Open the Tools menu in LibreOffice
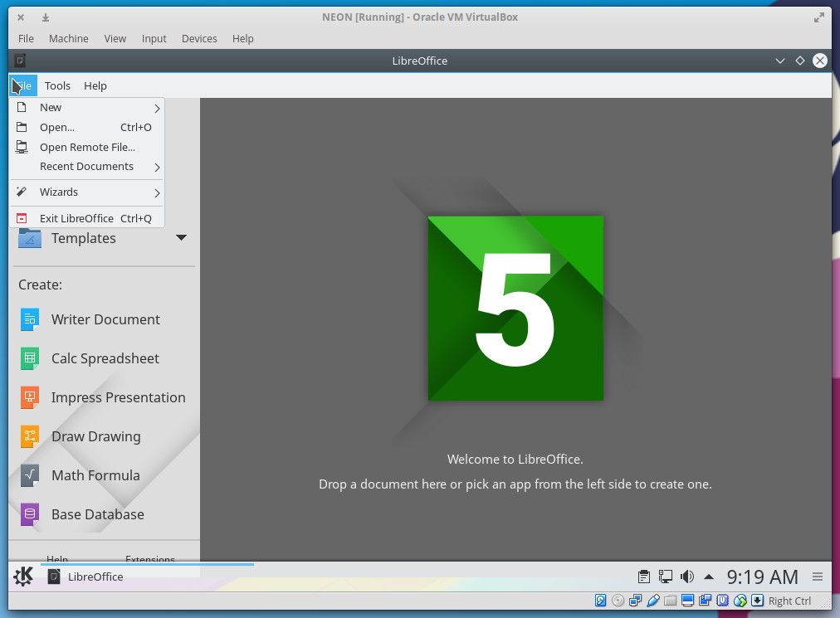The width and height of the screenshot is (840, 618). pyautogui.click(x=57, y=85)
